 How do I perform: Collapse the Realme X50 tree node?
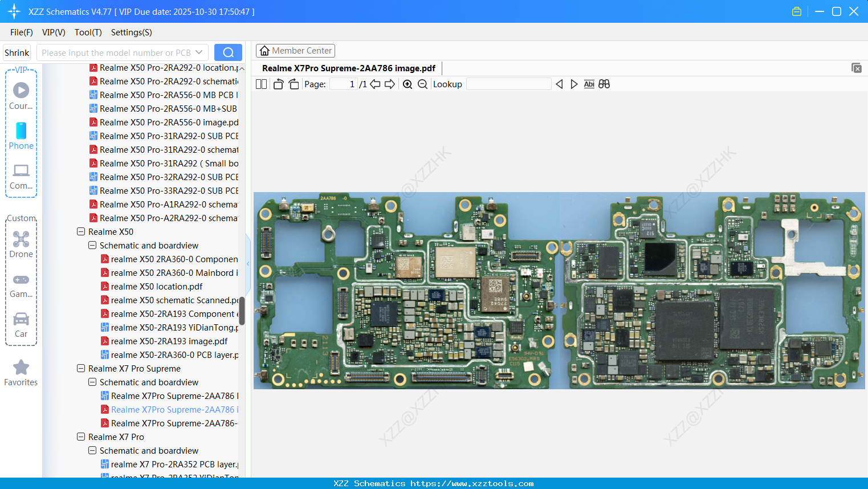pos(81,232)
